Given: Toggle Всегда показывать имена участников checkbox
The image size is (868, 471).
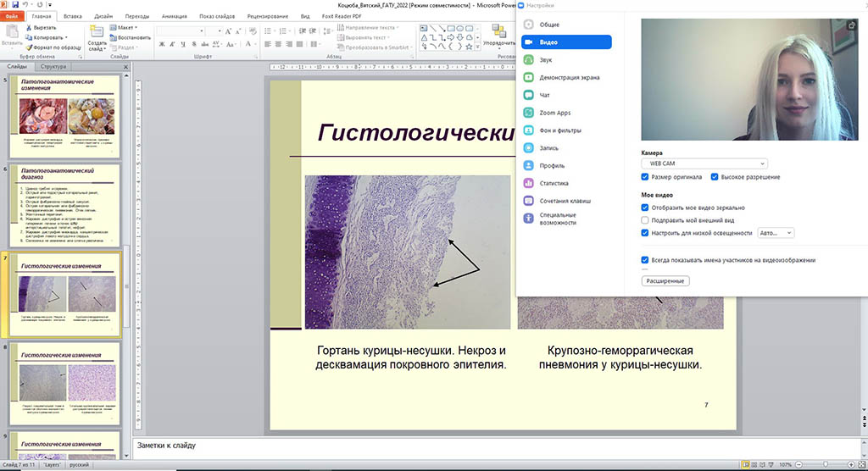Looking at the screenshot, I should 645,259.
